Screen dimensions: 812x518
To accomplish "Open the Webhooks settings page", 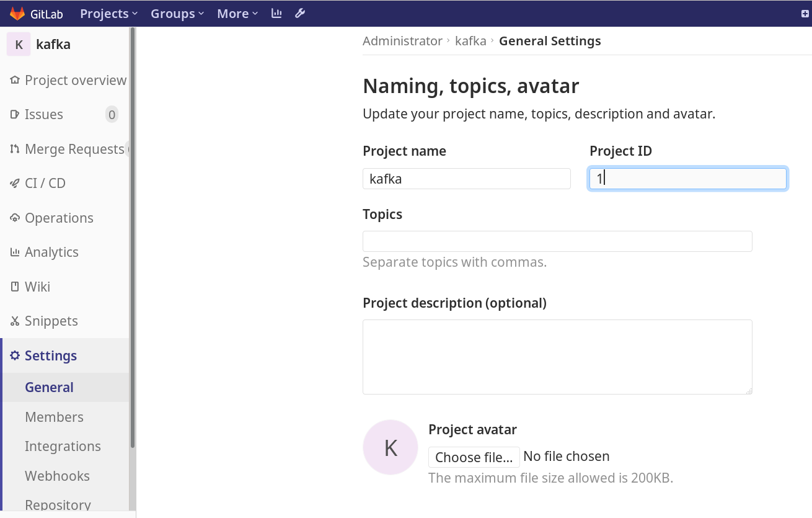I will click(57, 476).
